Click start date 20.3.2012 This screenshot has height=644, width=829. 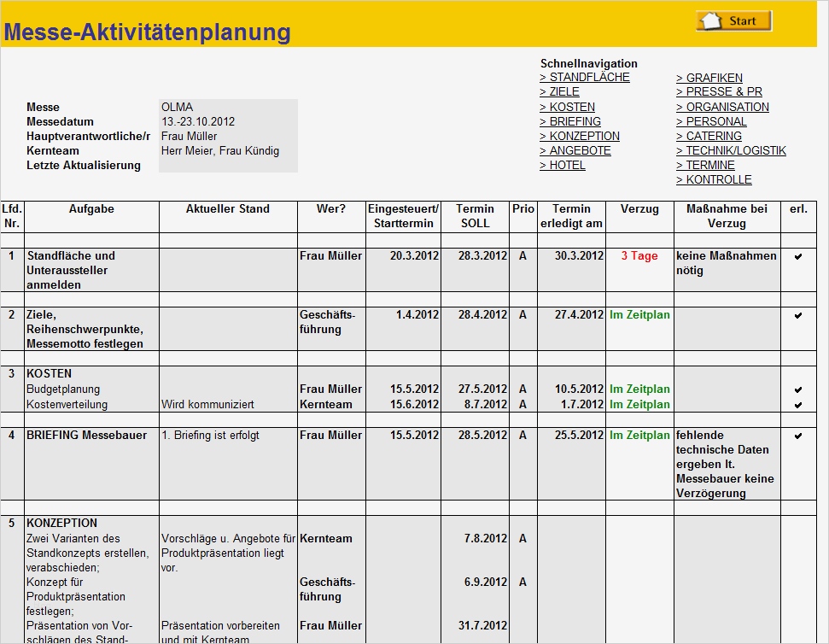[x=415, y=256]
